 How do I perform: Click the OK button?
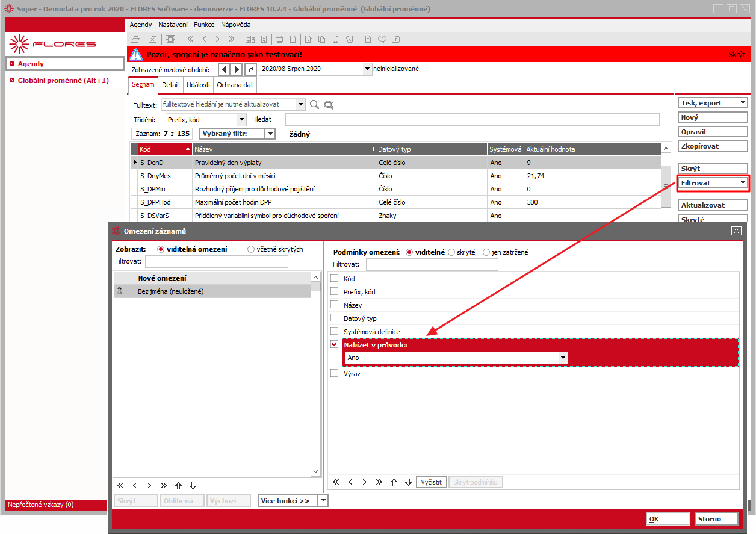click(668, 519)
